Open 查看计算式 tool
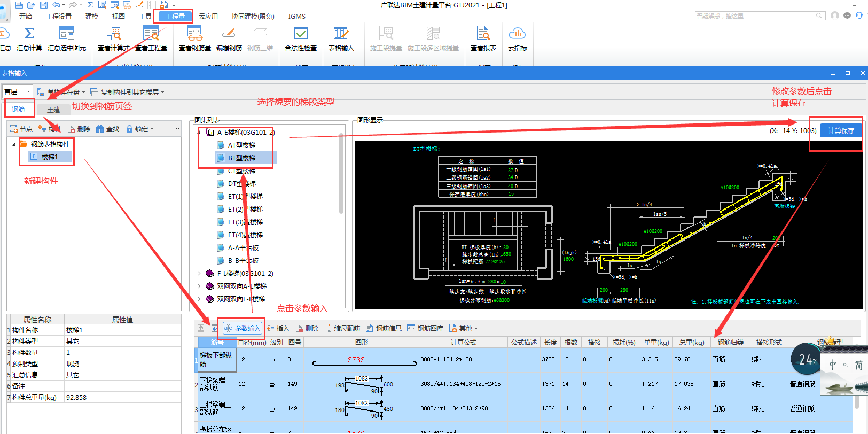The image size is (868, 434). click(x=113, y=38)
